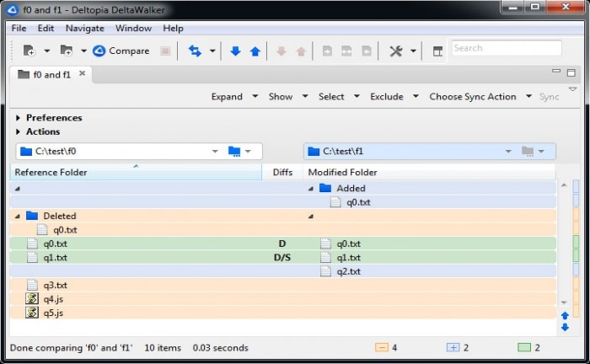Click the Compare button in the toolbar
This screenshot has width=590, height=364.
coord(121,51)
